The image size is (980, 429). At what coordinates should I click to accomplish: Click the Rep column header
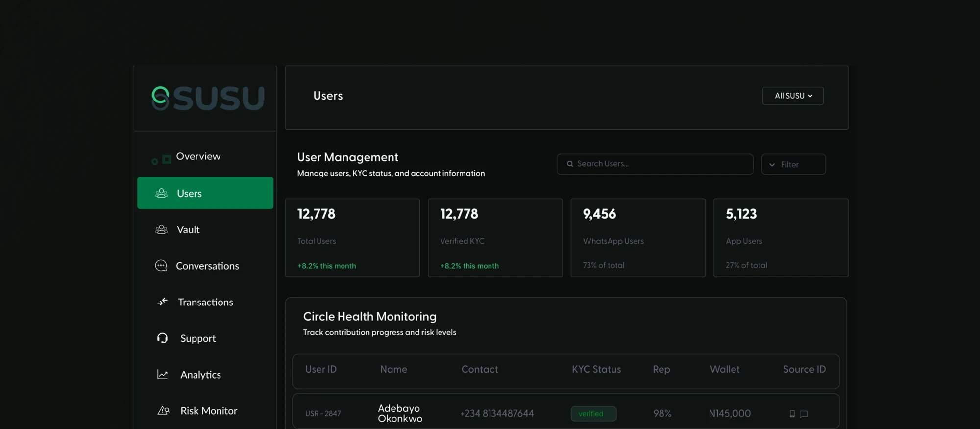661,369
